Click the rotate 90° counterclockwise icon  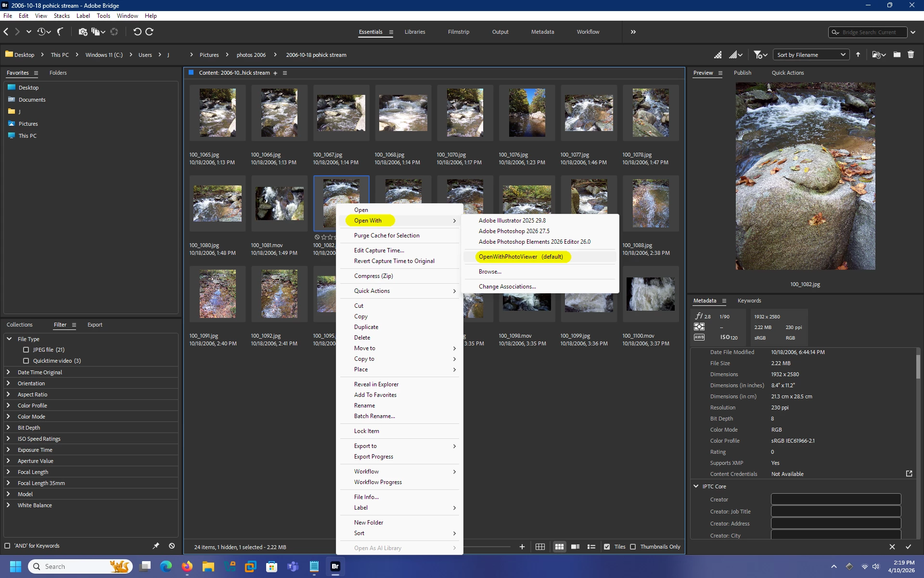[137, 32]
